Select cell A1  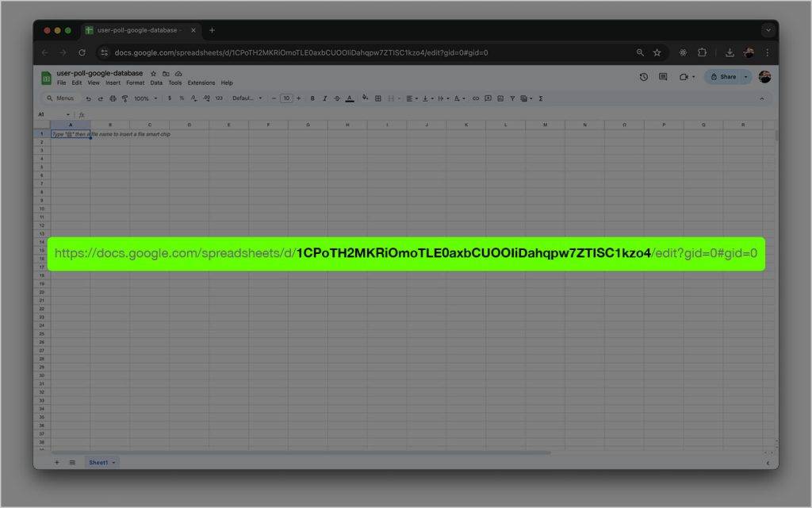(x=71, y=133)
